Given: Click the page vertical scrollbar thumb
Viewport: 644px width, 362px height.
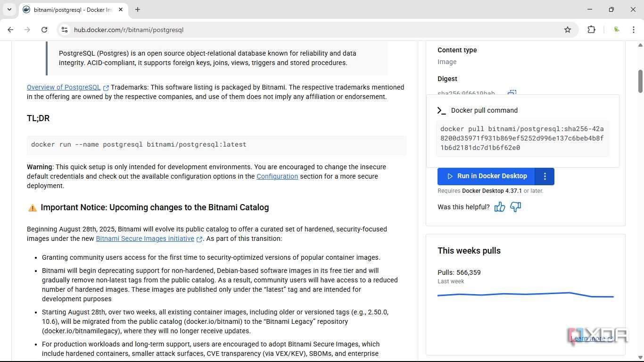Looking at the screenshot, I should coord(640,81).
